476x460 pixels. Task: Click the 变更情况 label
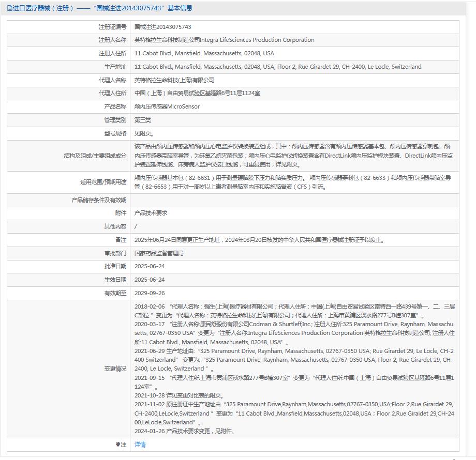(115, 369)
